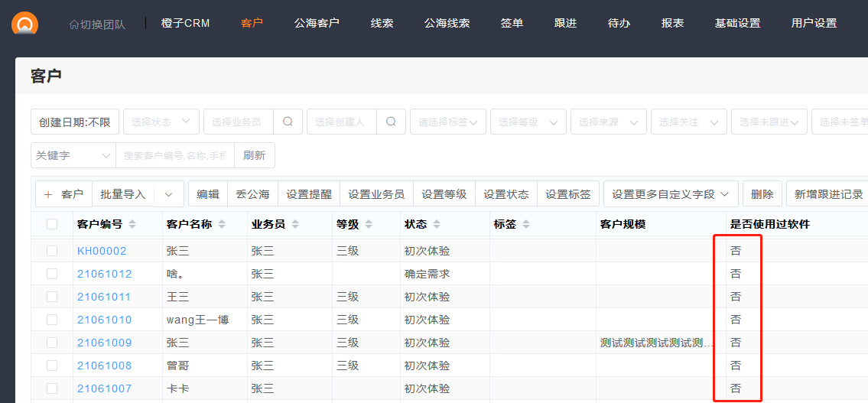Viewport: 868px width, 403px height.
Task: Click the search icon beside 选择业务员
Action: click(288, 122)
